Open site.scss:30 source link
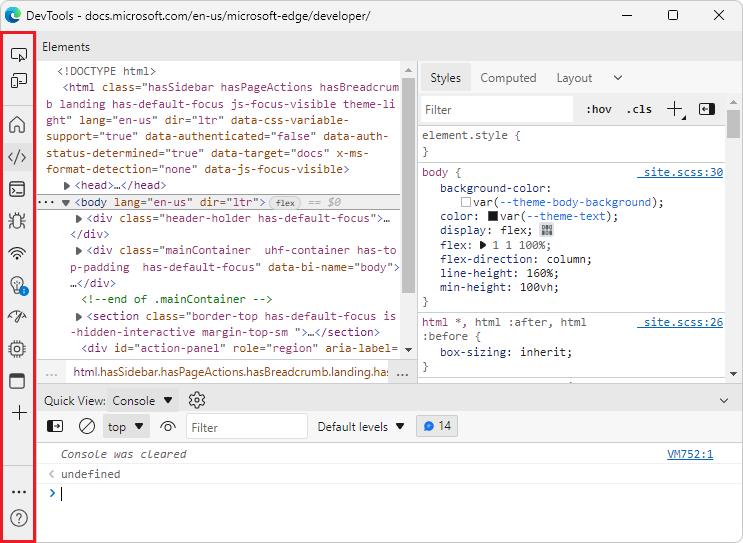Viewport: 743px width, 543px height. (x=680, y=172)
